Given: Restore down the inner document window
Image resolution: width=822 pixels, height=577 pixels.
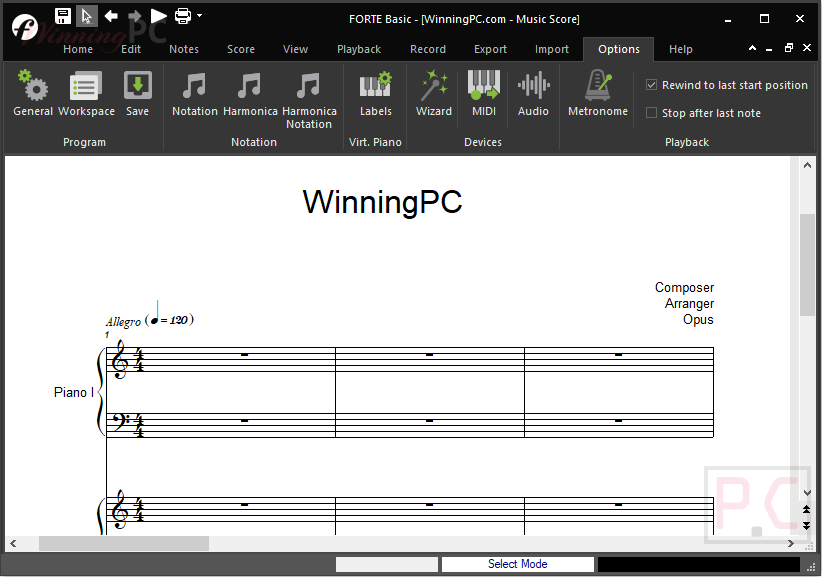Looking at the screenshot, I should tap(788, 48).
